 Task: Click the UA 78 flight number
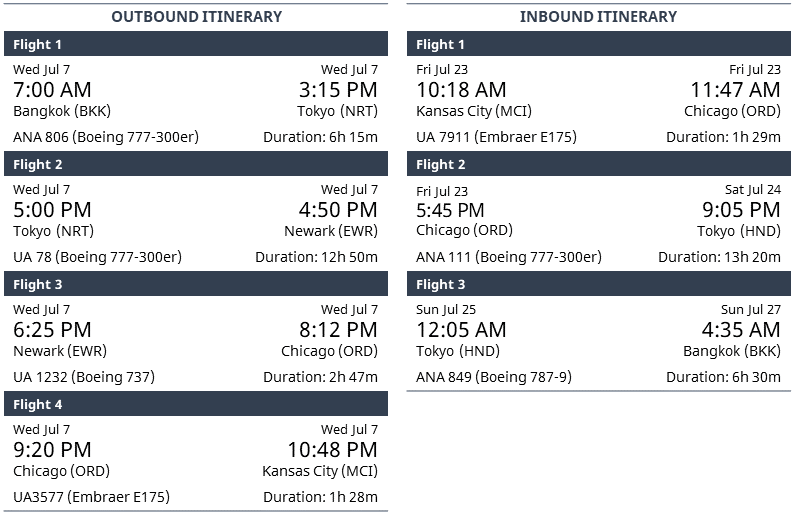tap(32, 257)
